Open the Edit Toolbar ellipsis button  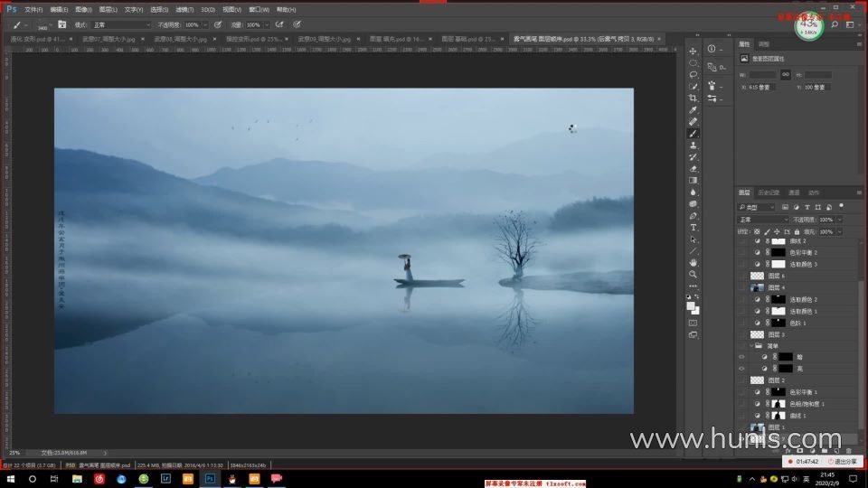click(693, 286)
